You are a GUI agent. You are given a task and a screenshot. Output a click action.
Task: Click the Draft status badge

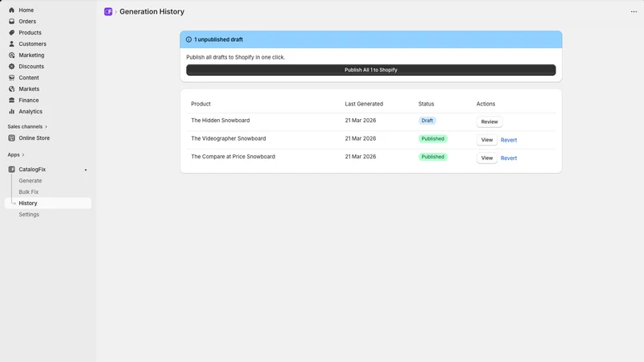(427, 121)
